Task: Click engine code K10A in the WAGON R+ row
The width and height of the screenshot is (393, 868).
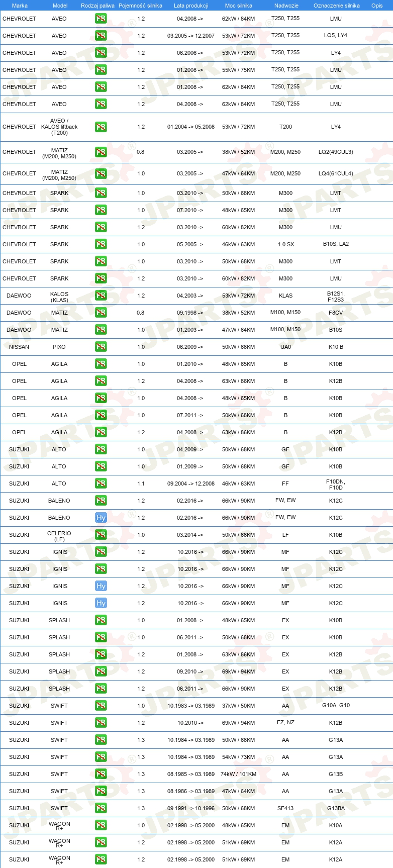Action: pyautogui.click(x=336, y=825)
